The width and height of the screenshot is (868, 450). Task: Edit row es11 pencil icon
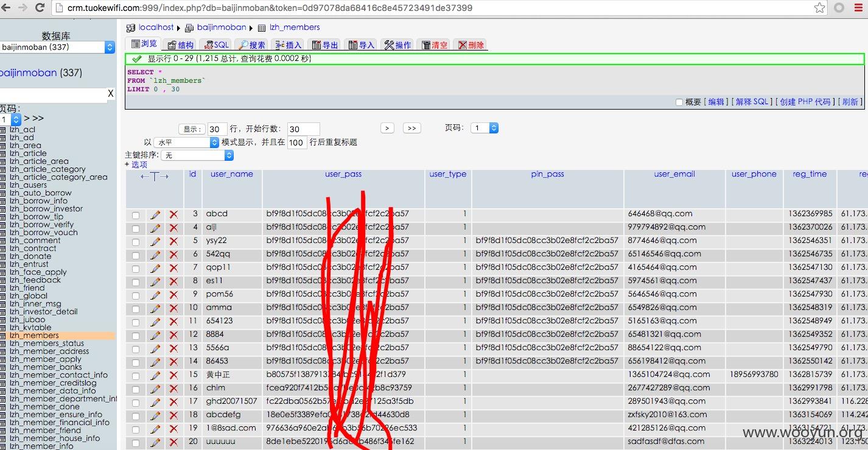click(x=155, y=281)
